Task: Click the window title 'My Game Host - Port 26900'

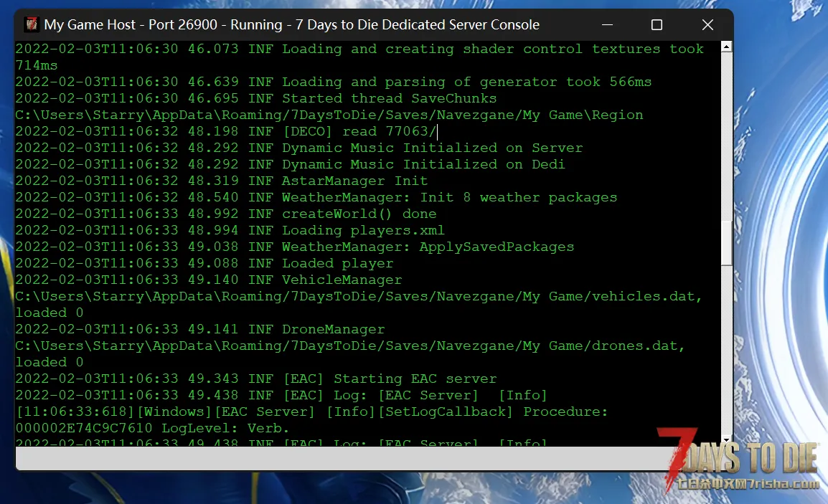Action: 131,25
